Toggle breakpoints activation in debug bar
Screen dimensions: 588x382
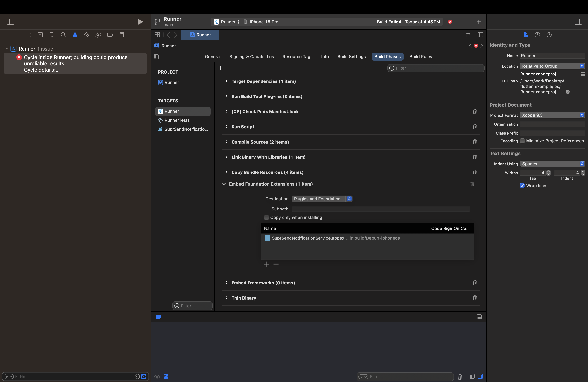point(158,317)
